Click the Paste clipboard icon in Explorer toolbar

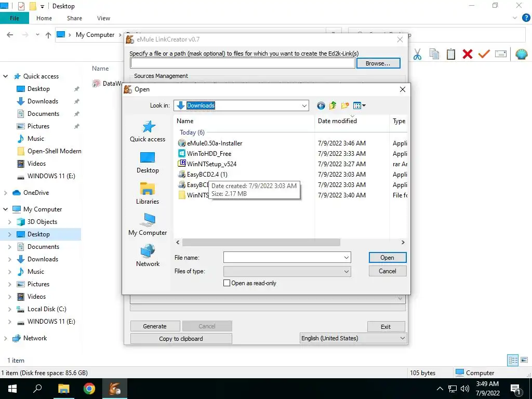point(451,54)
